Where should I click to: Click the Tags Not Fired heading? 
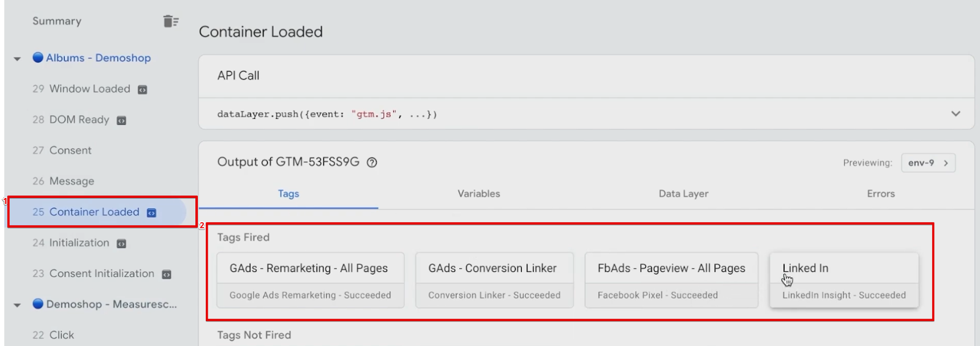click(x=254, y=335)
